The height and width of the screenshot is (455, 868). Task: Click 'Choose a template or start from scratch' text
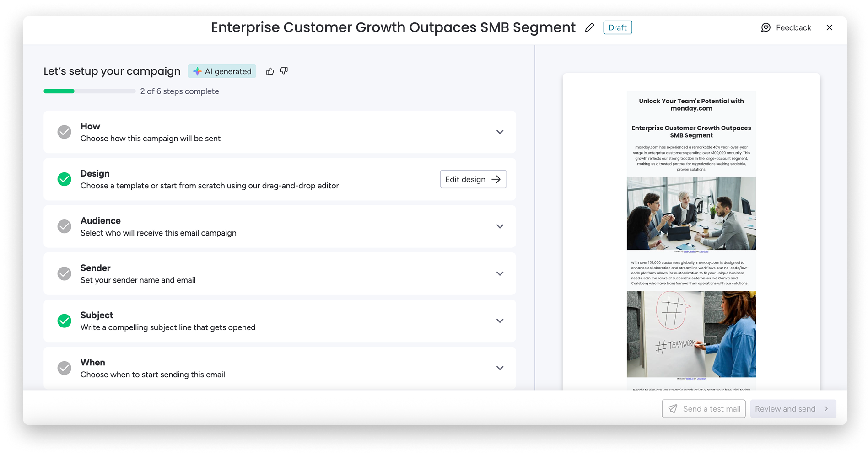pos(210,186)
